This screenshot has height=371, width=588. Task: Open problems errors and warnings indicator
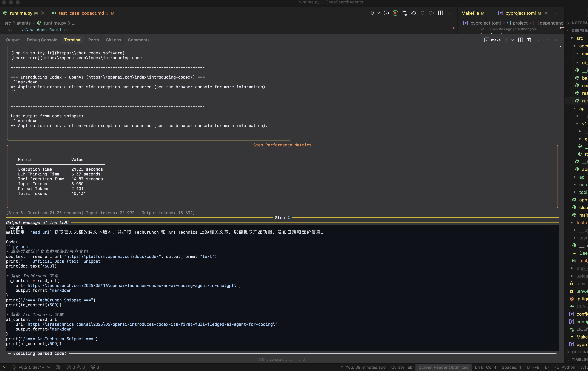76,367
